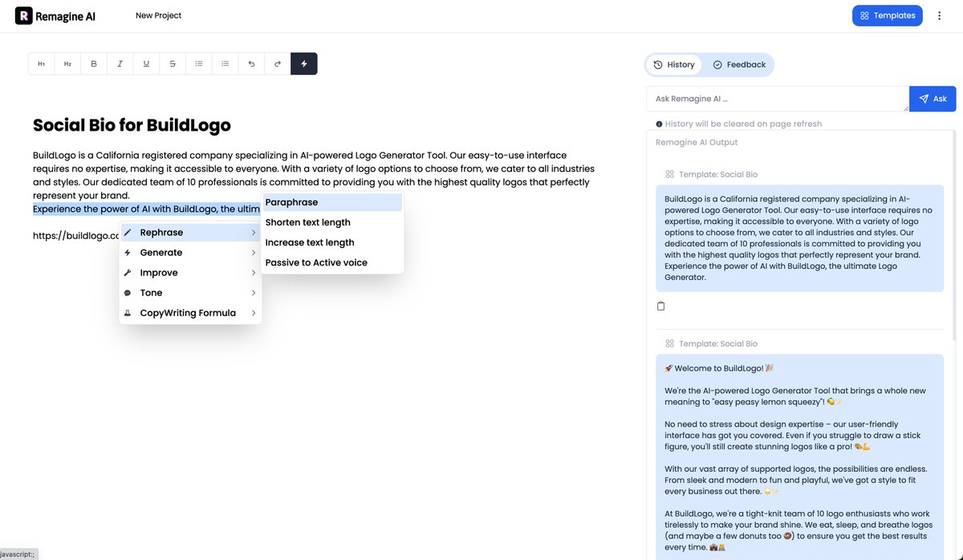Undo the last edit
The image size is (963, 560).
[251, 64]
